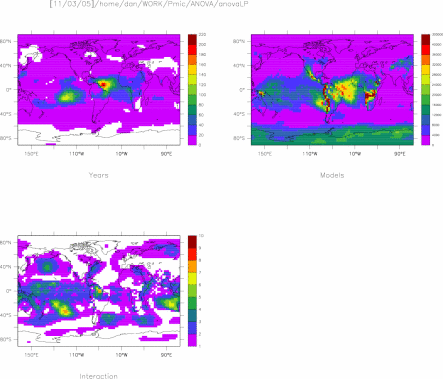The image size is (443, 379).
Task: Click the 90°E axis label under Years map
Action: [x=167, y=154]
